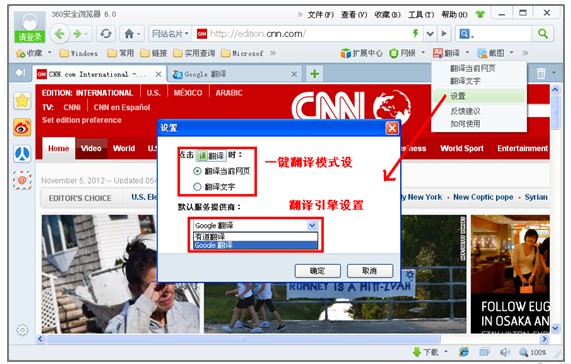Reload the page with the refresh icon

106,34
